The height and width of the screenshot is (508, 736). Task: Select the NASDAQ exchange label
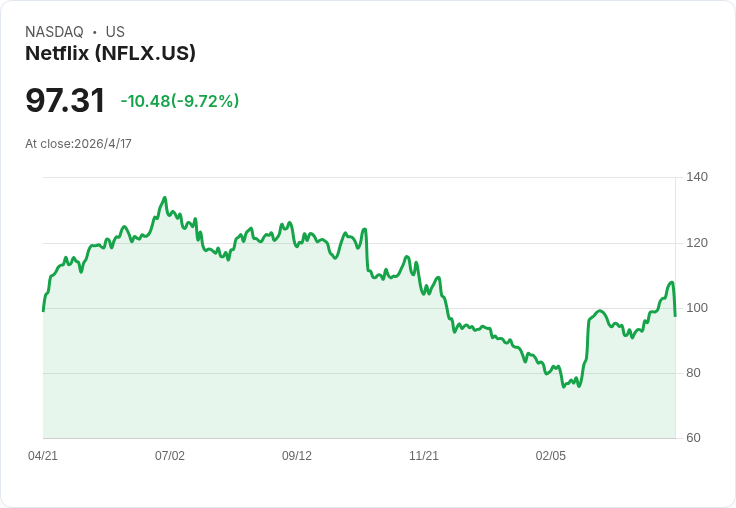(x=54, y=32)
